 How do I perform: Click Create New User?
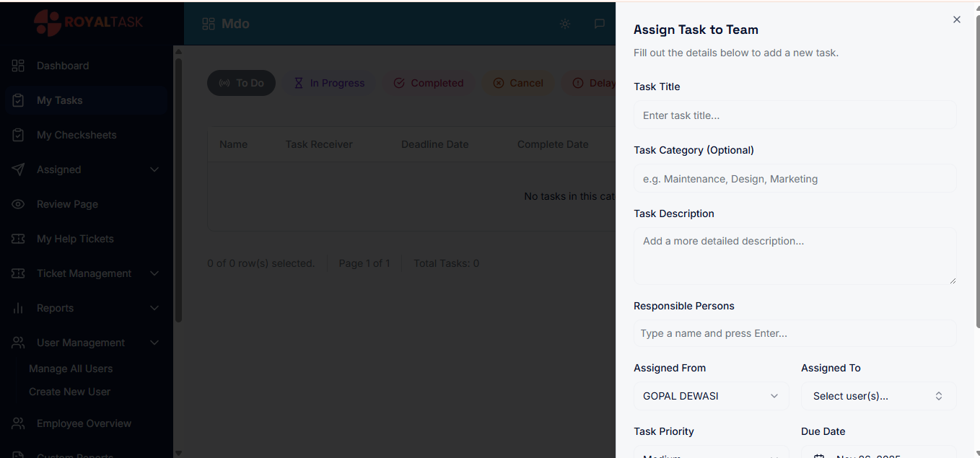69,392
